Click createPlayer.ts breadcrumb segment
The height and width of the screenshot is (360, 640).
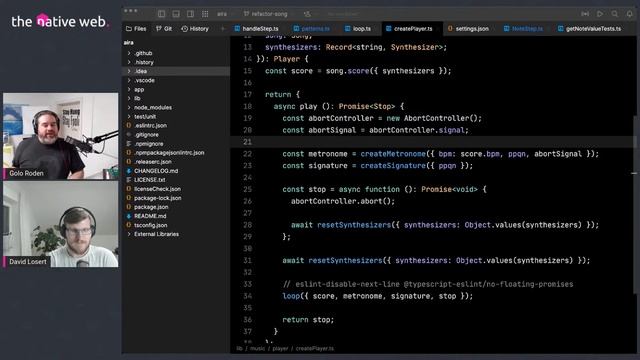coord(315,349)
